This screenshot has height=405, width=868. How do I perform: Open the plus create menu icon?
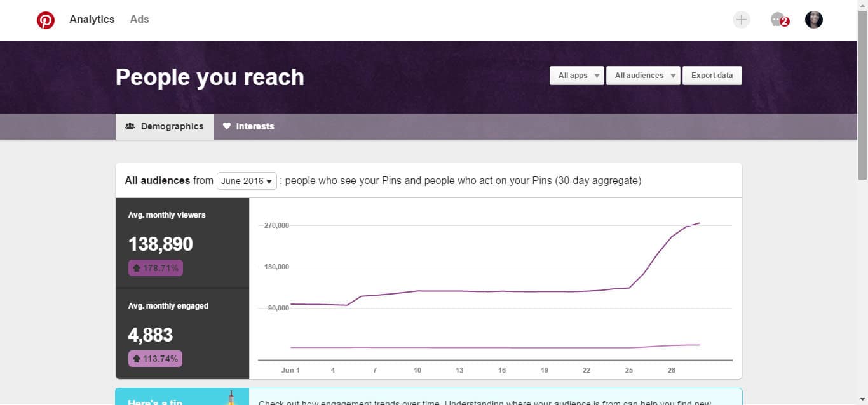click(741, 20)
